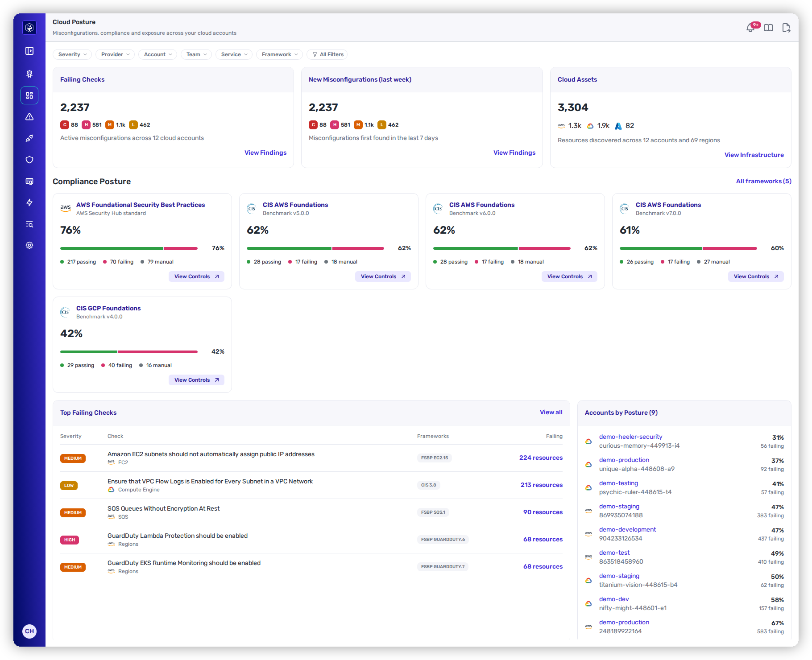View Controls for CIS GCP Foundations
Screen dimensions: 812x660
click(196, 380)
